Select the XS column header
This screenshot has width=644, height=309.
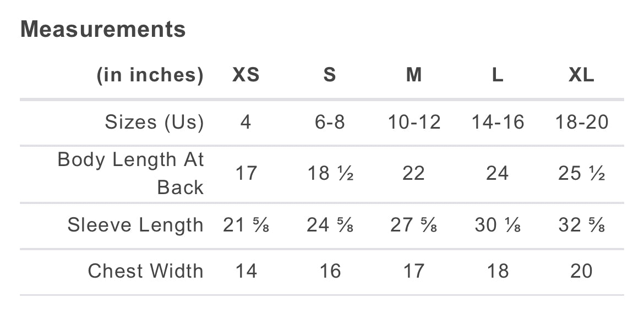[246, 75]
